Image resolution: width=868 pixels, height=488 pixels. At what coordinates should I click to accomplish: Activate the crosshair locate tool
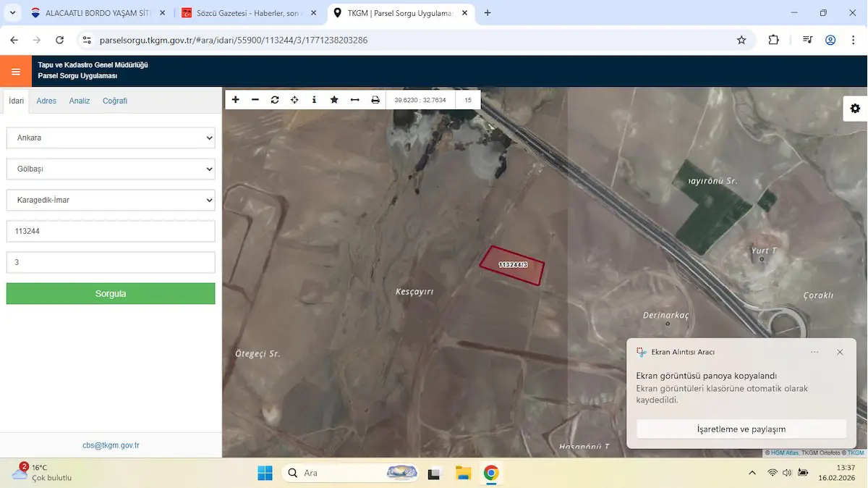(x=294, y=100)
